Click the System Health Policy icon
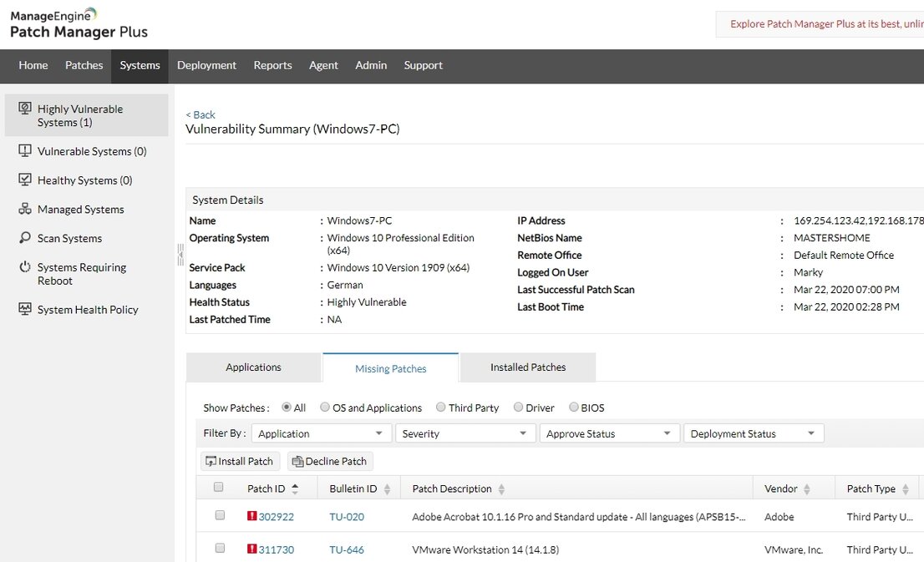This screenshot has height=562, width=924. pyautogui.click(x=25, y=309)
